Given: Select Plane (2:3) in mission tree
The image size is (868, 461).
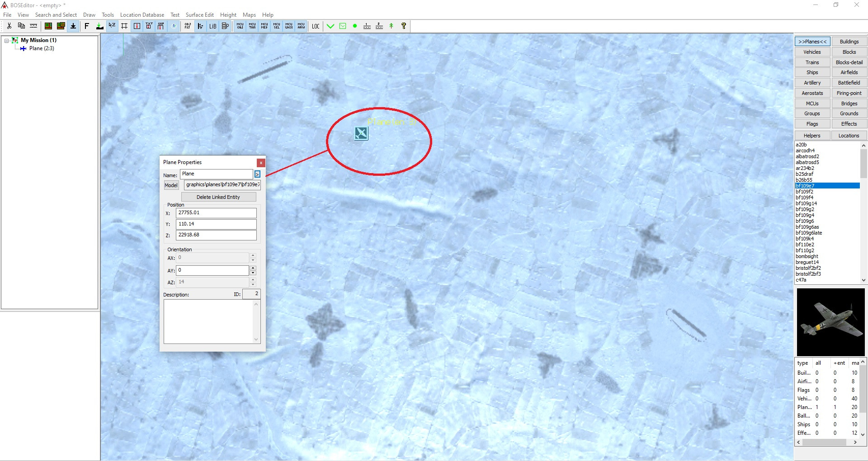Looking at the screenshot, I should [x=42, y=48].
